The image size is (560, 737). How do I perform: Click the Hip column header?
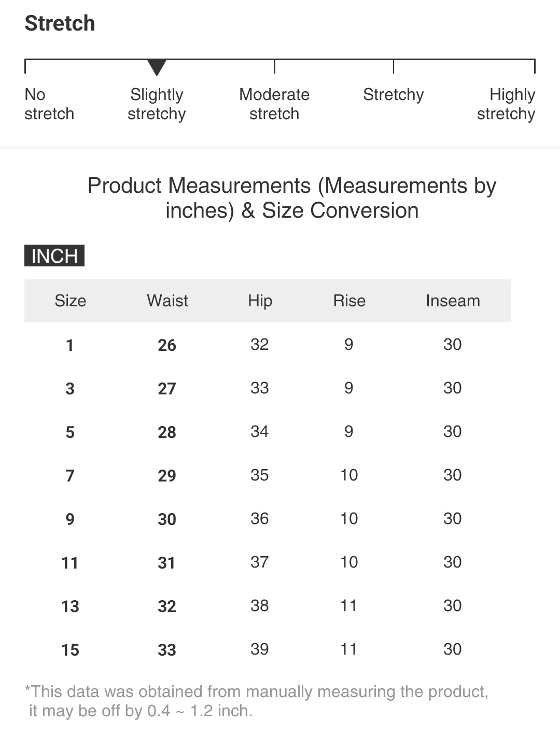pyautogui.click(x=260, y=301)
